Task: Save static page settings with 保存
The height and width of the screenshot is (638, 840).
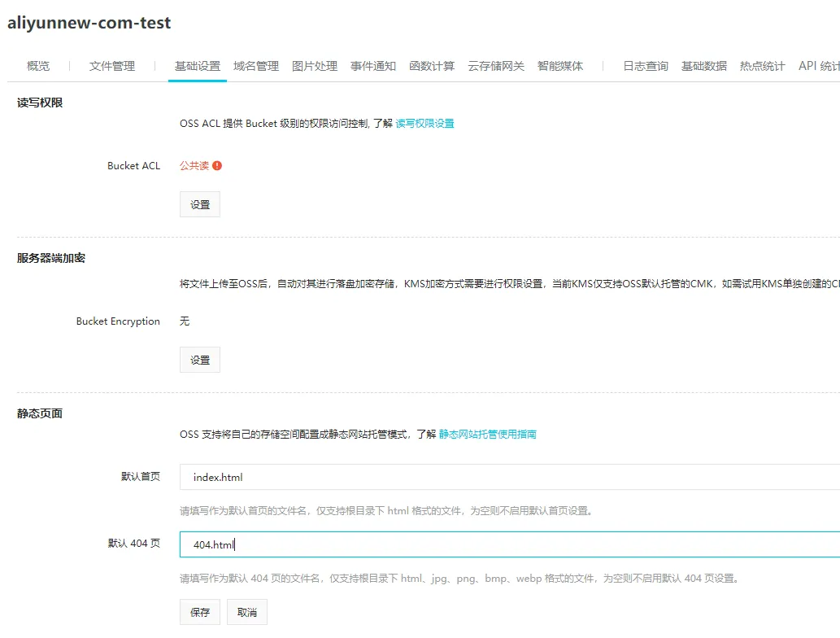Action: tap(200, 612)
